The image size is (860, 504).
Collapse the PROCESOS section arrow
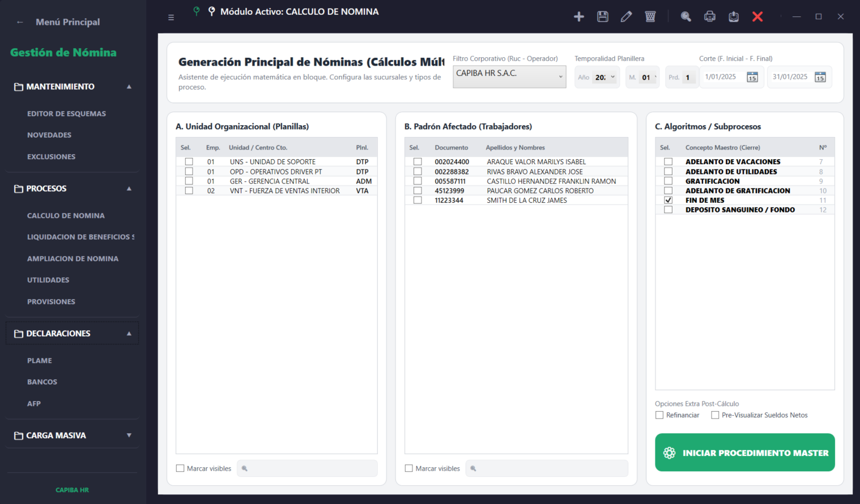click(129, 189)
